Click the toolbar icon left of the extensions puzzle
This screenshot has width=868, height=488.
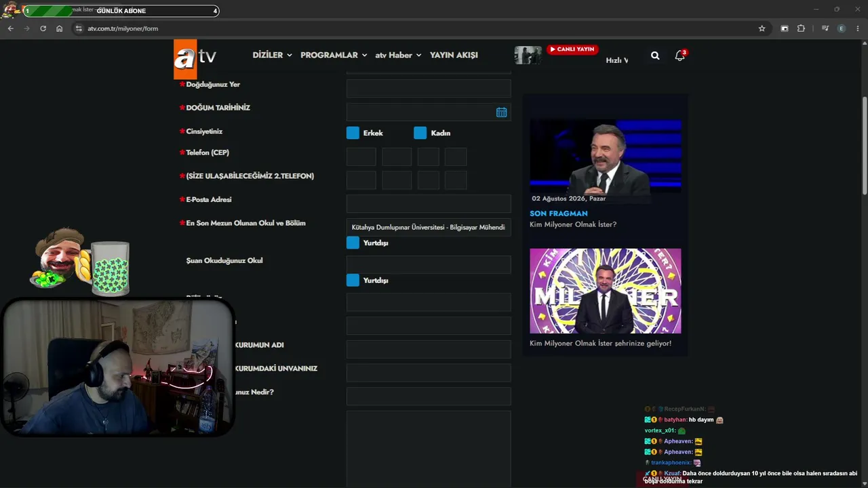[x=785, y=28]
